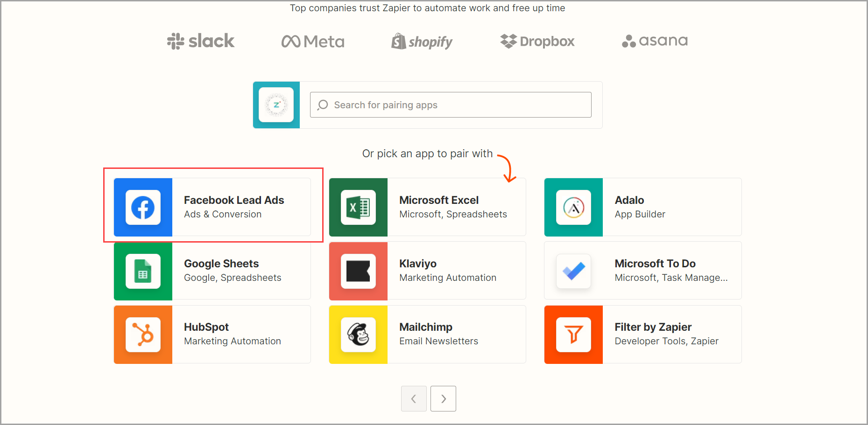Click the 'Or pick an app to pair with' text
The image size is (868, 425).
427,153
